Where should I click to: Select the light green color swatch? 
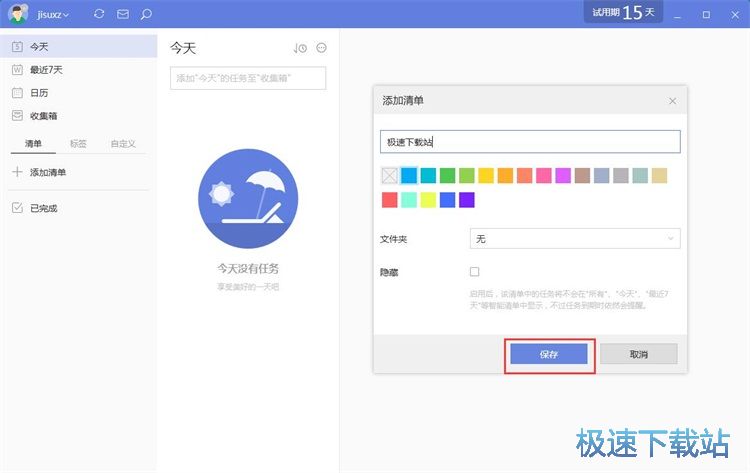467,176
